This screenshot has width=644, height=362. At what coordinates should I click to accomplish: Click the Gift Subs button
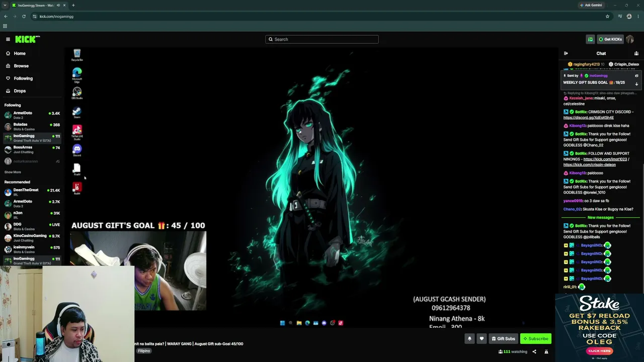(503, 339)
